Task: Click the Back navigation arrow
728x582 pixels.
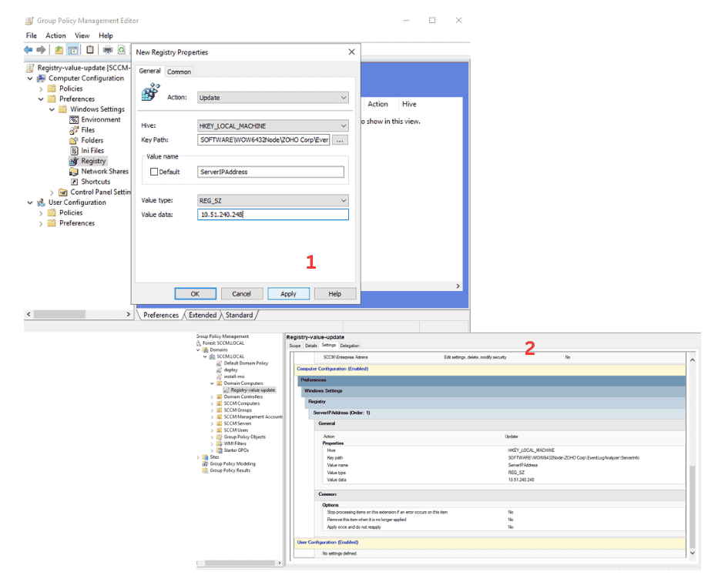Action: click(29, 50)
